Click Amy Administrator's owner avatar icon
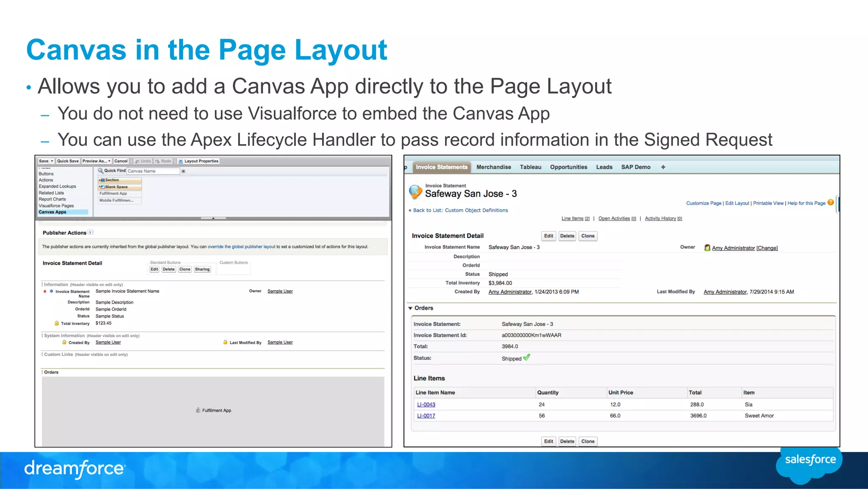 point(707,248)
